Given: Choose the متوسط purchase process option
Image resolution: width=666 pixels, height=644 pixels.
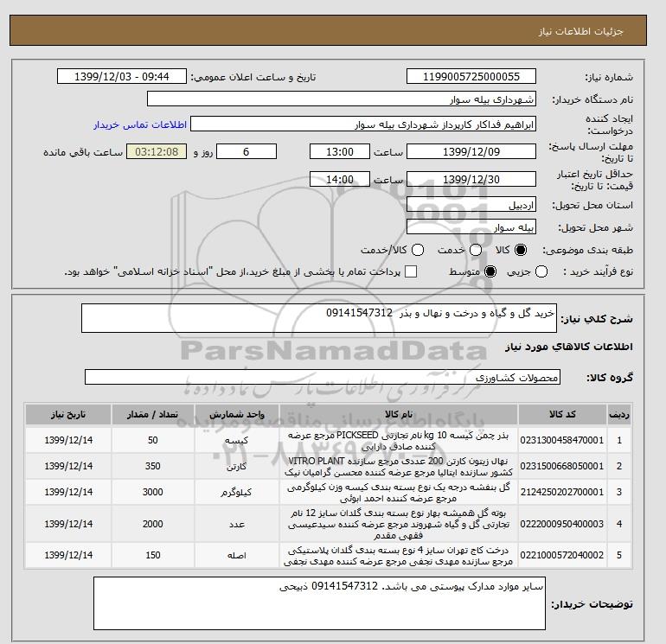Looking at the screenshot, I should pyautogui.click(x=490, y=271).
